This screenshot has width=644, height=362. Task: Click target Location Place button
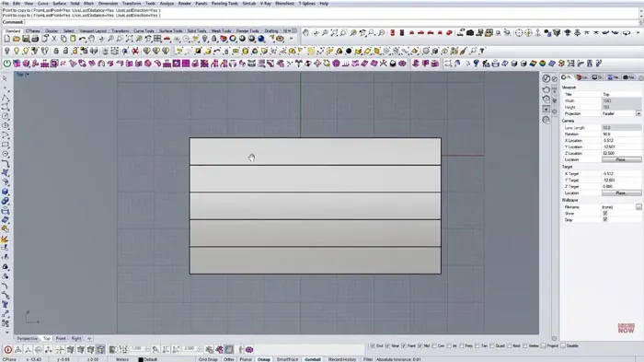point(621,193)
